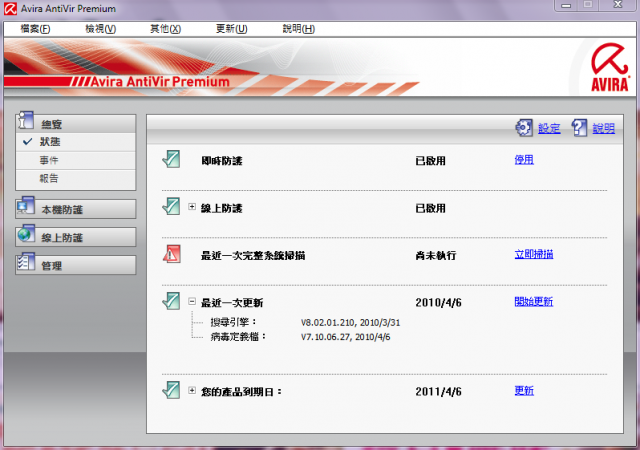Select the 總覽 section header

(76, 124)
